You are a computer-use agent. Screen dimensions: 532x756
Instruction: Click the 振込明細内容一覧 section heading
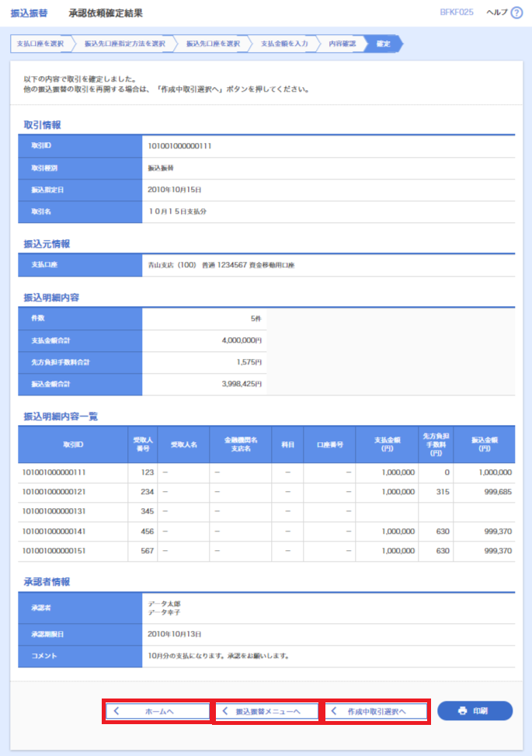61,416
